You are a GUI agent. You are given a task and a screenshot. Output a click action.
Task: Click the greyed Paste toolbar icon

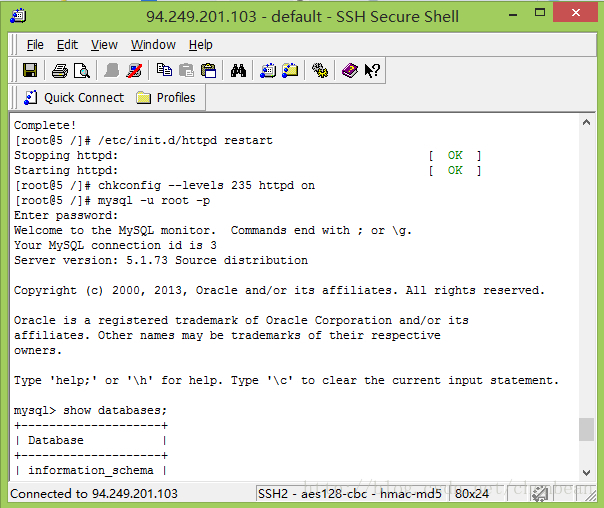click(x=186, y=70)
